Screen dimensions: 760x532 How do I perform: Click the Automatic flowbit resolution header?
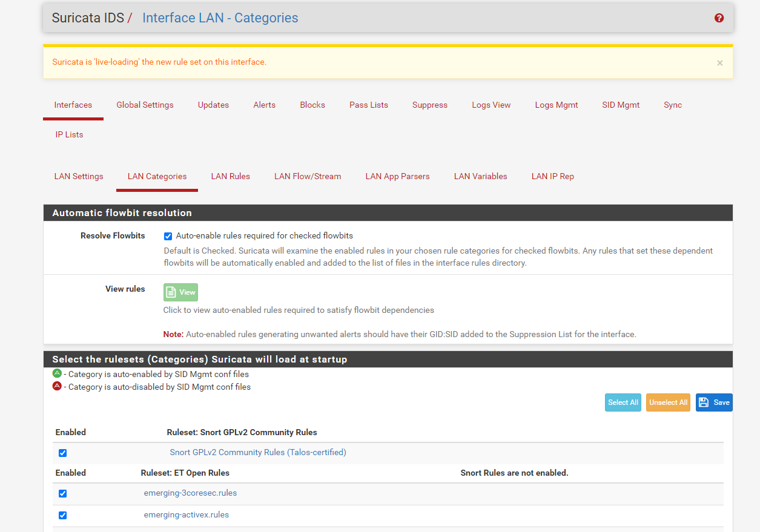(x=388, y=213)
